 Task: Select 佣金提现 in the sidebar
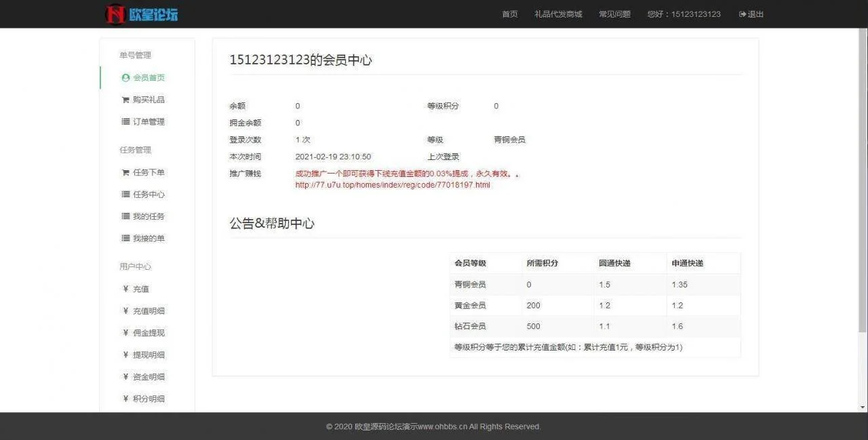pyautogui.click(x=149, y=333)
